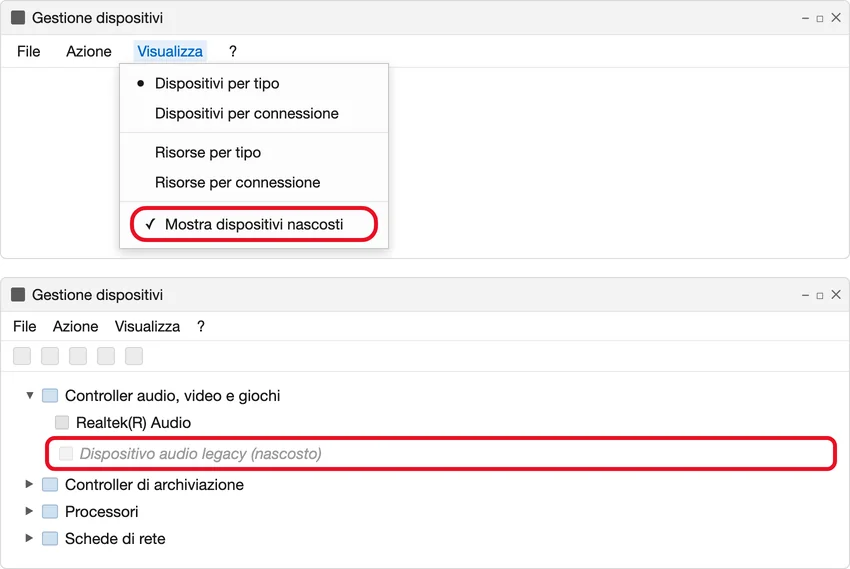The image size is (850, 569).
Task: Click Controller di archiviazione category icon
Action: coord(50,484)
